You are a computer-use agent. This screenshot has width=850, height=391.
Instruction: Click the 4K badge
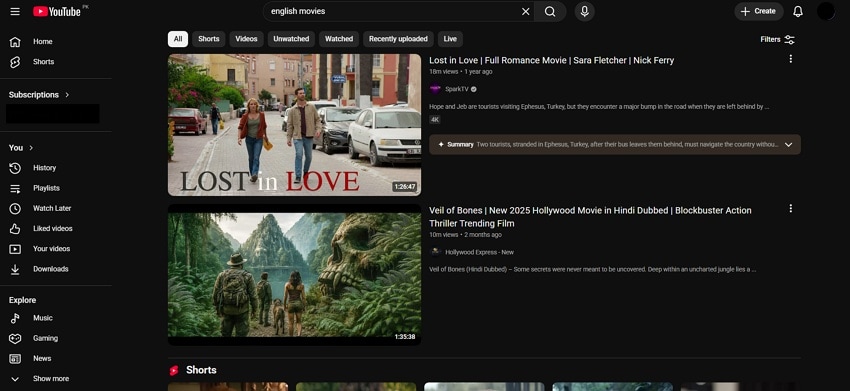point(435,120)
